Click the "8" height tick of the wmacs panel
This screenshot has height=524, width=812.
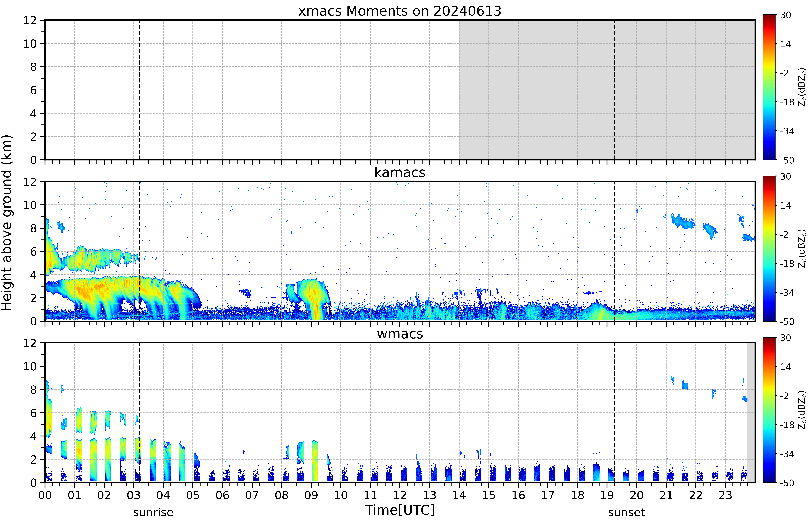(x=33, y=390)
